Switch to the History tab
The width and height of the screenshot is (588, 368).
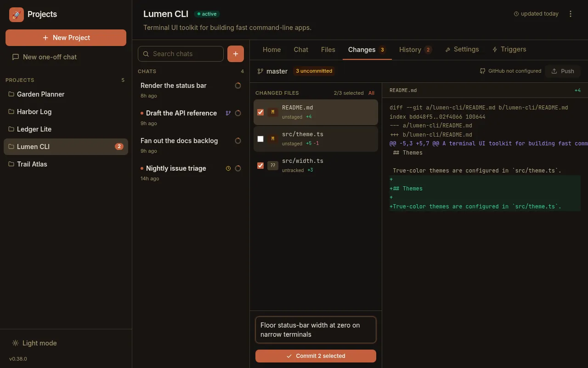(416, 50)
